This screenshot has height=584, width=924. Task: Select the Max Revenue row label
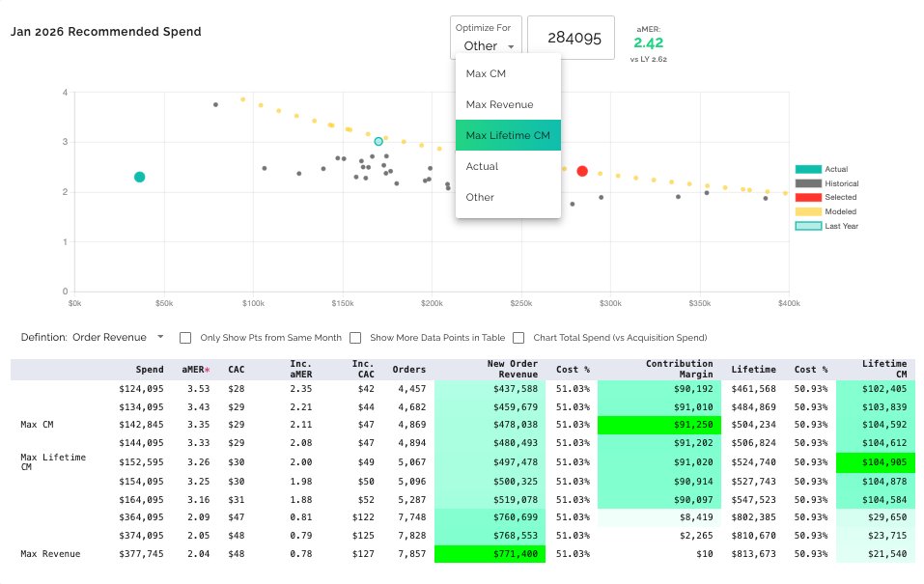[50, 554]
